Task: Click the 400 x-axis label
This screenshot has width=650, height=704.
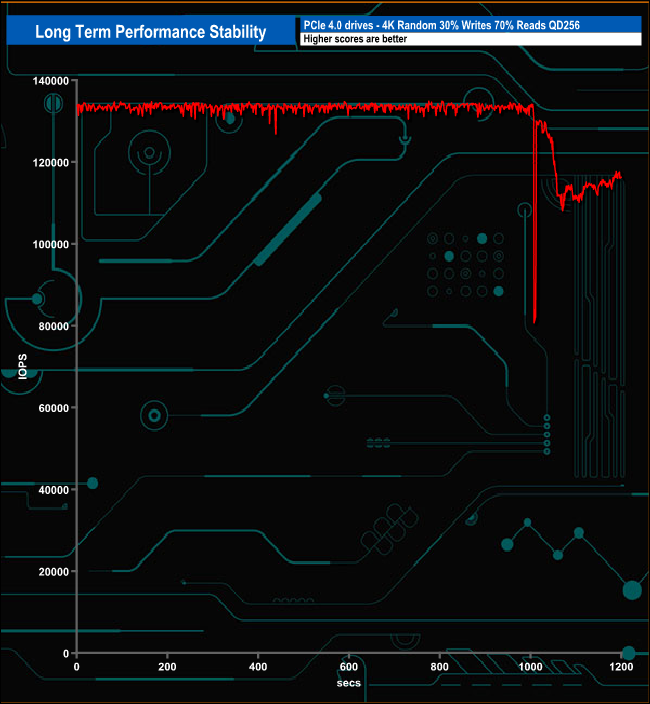Action: coord(258,667)
